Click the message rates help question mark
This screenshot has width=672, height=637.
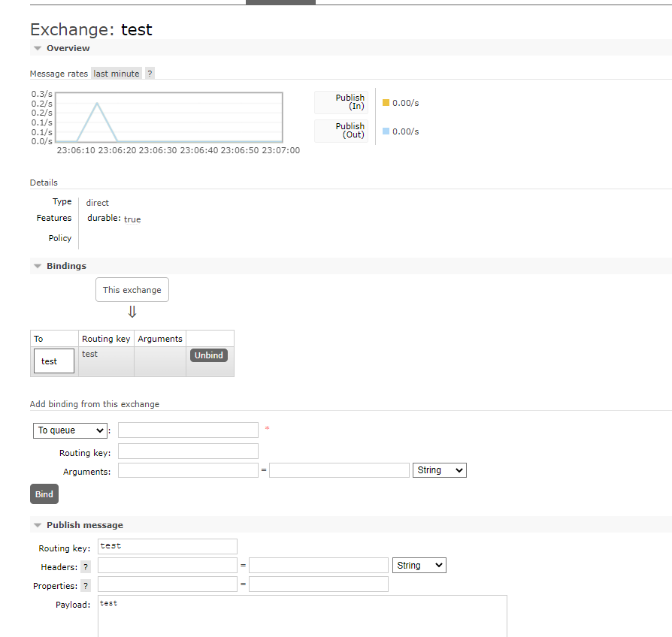pyautogui.click(x=150, y=74)
